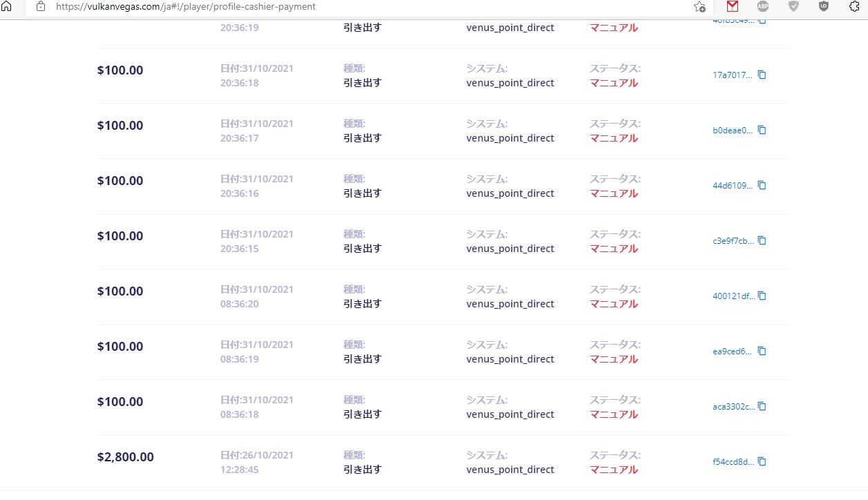
Task: Open the uBlock Origin shield extension
Action: click(824, 6)
